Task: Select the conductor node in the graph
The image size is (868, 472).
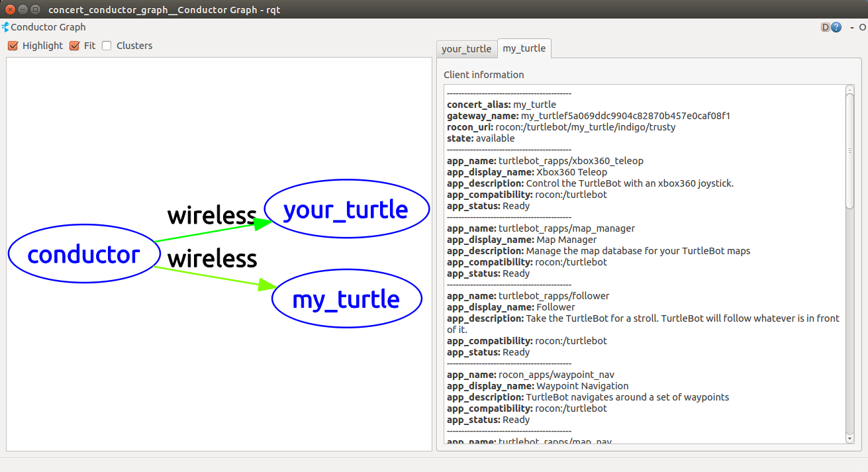Action: (x=84, y=254)
